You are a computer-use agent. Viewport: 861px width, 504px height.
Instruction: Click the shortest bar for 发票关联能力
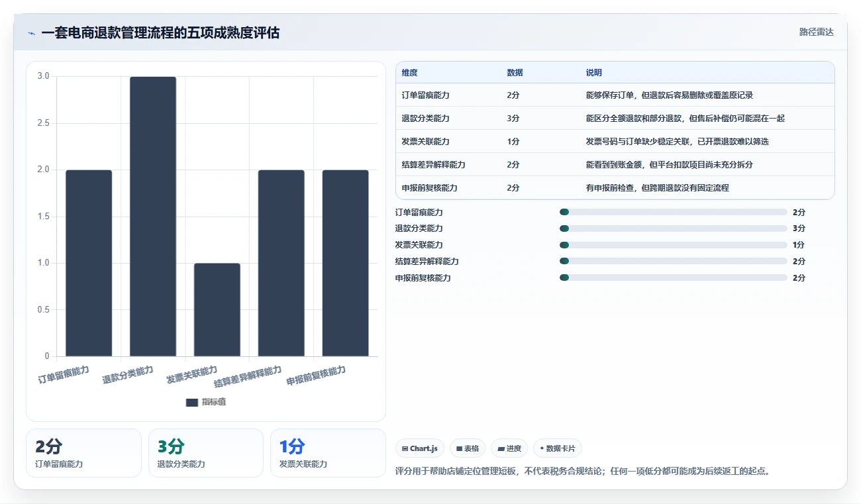point(217,310)
